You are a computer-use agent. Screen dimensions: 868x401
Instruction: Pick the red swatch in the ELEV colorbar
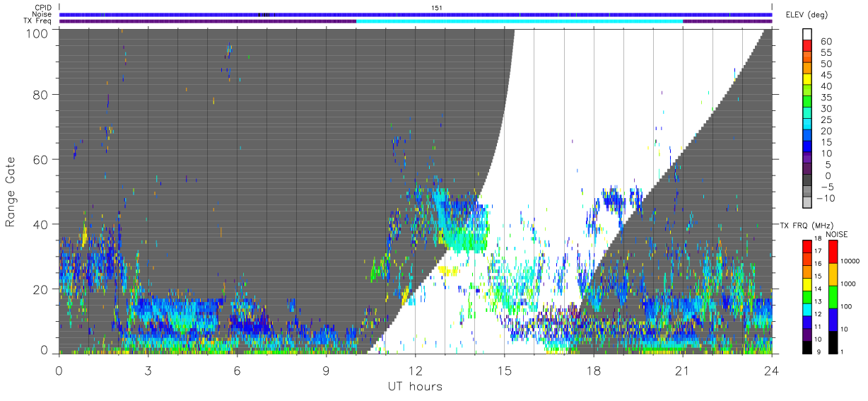[809, 46]
